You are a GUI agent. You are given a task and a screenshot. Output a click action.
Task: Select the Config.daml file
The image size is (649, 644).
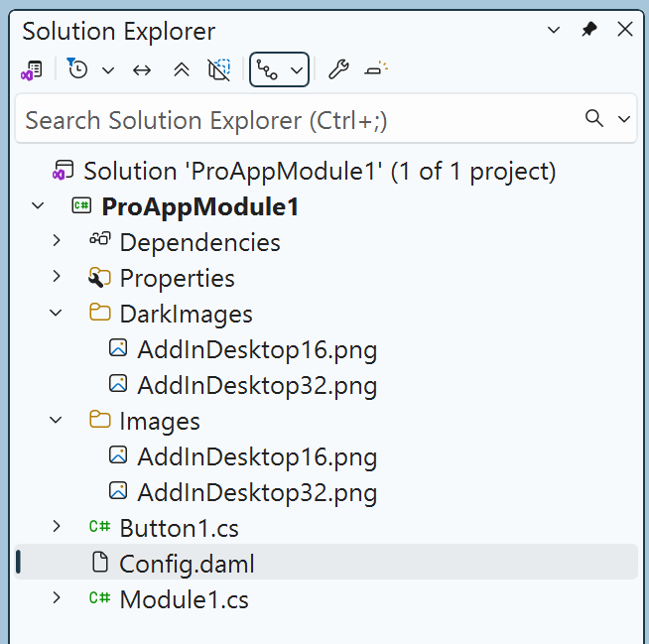(x=187, y=565)
